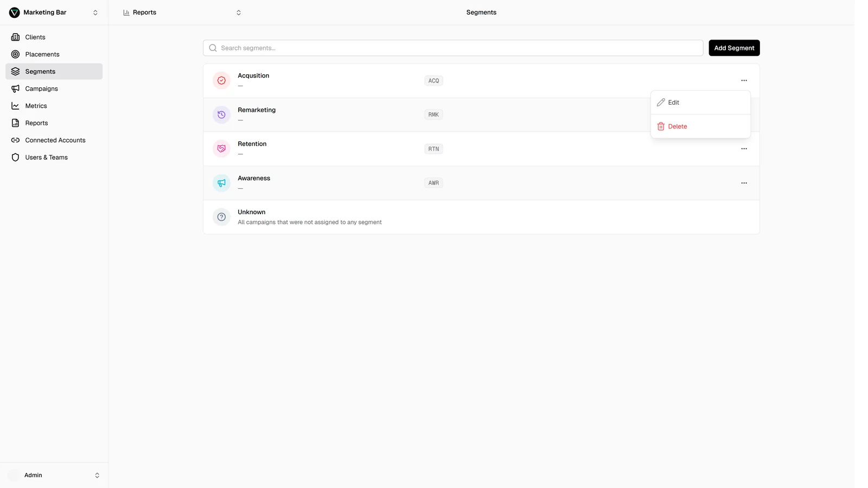
Task: Click the Unknown segment description text
Action: coord(310,222)
